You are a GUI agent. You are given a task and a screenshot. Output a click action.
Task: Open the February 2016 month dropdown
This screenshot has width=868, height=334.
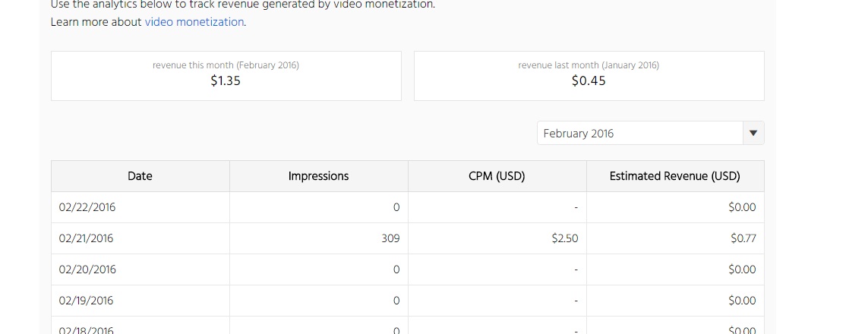(x=639, y=133)
